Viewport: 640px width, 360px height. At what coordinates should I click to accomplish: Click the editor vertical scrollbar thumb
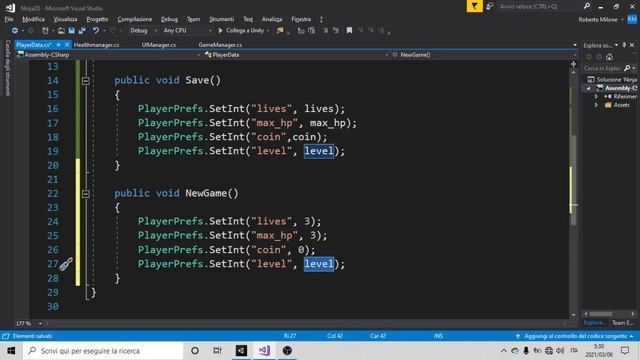573,180
